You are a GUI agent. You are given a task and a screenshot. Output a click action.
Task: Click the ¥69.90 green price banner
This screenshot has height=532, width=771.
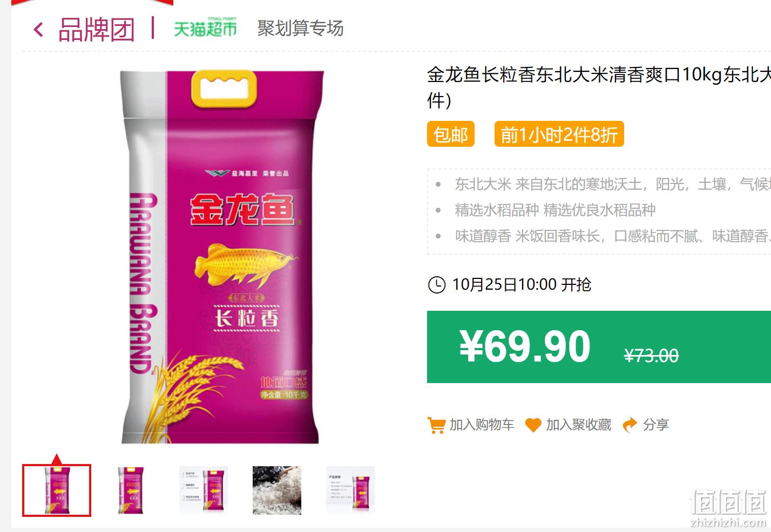tap(599, 347)
